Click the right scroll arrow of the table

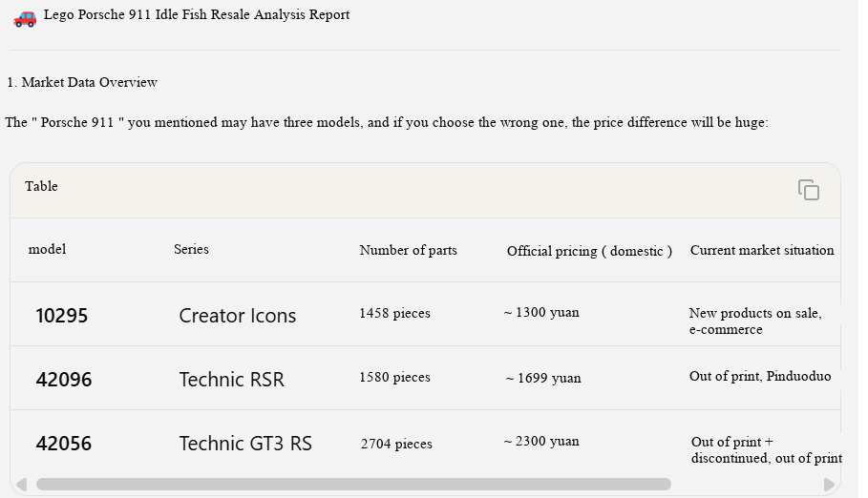click(x=829, y=485)
